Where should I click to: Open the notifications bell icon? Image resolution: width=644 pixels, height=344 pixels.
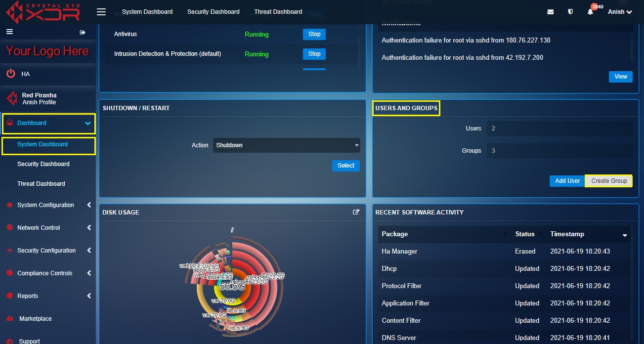pos(590,12)
